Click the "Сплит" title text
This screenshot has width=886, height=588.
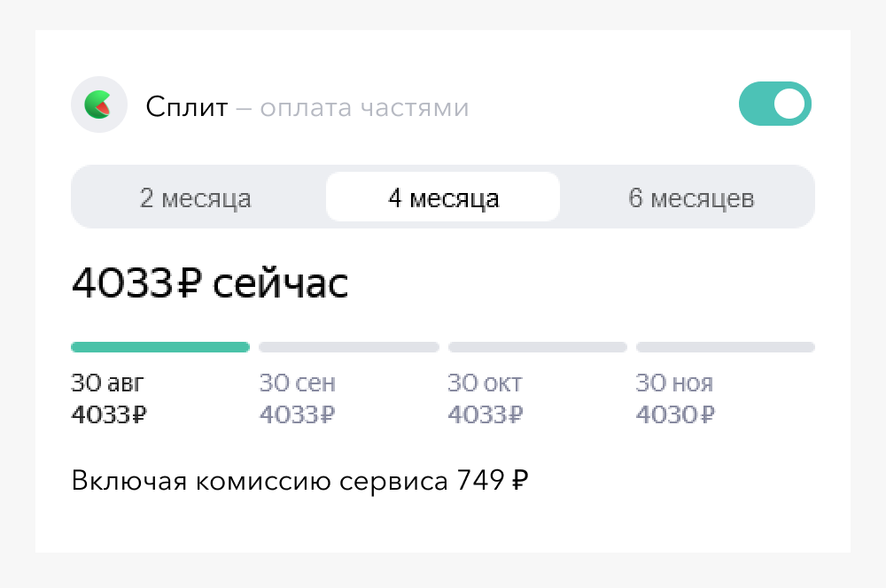pos(187,108)
